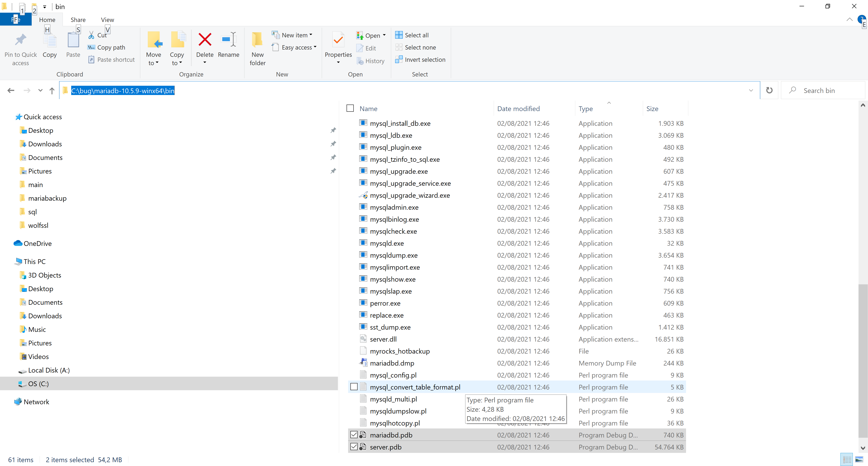Image resolution: width=868 pixels, height=466 pixels.
Task: Switch to large thumbnails view icon
Action: pos(859,459)
